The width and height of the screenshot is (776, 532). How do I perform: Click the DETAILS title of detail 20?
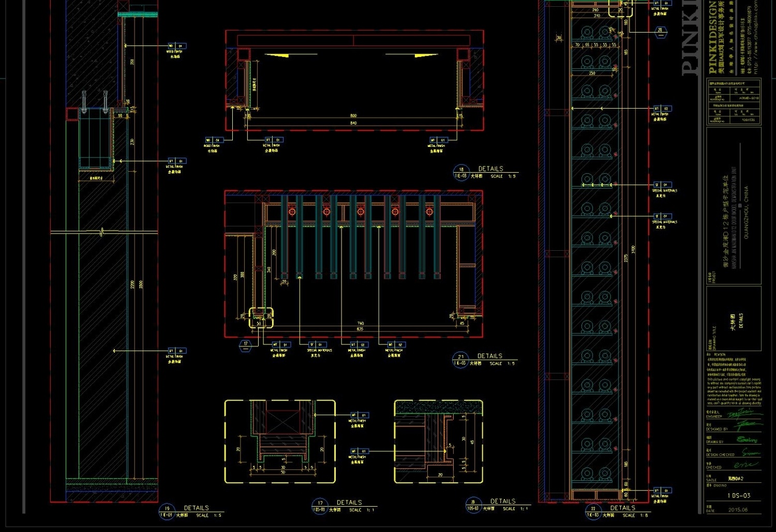[503, 501]
